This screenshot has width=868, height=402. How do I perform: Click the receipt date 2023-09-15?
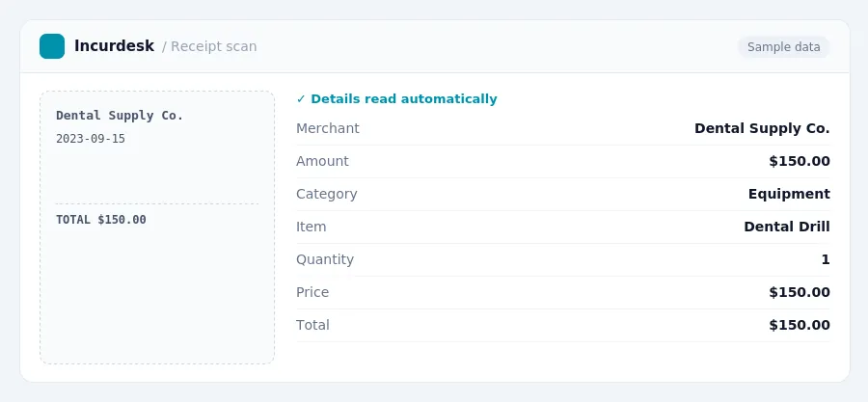[91, 139]
